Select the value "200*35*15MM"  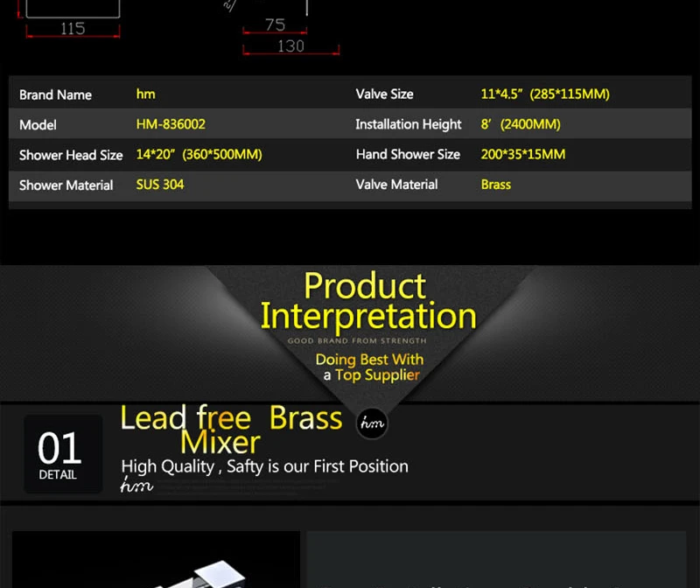[523, 155]
